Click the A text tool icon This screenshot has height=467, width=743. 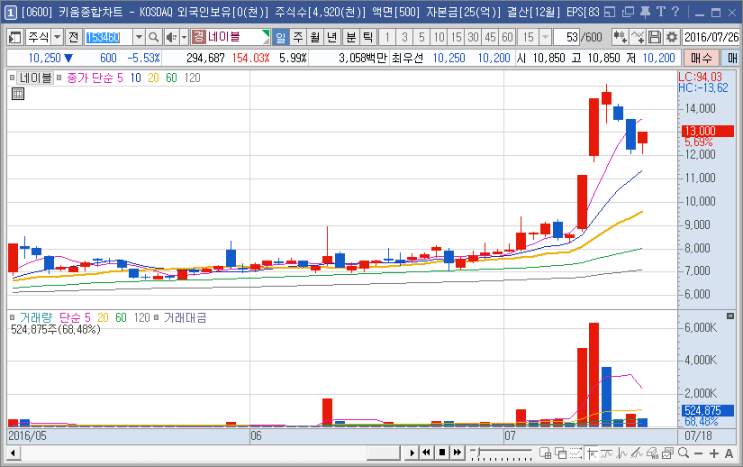point(729,454)
